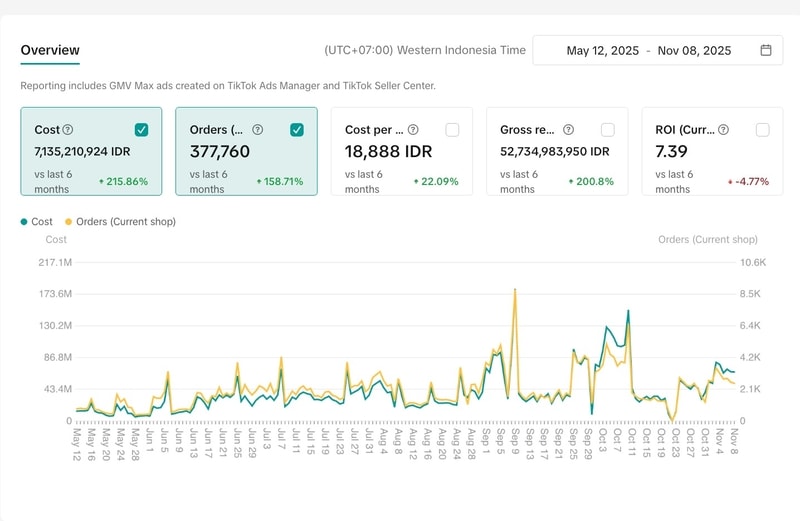Click the help icon next to Cost
Image resolution: width=800 pixels, height=521 pixels.
point(68,130)
